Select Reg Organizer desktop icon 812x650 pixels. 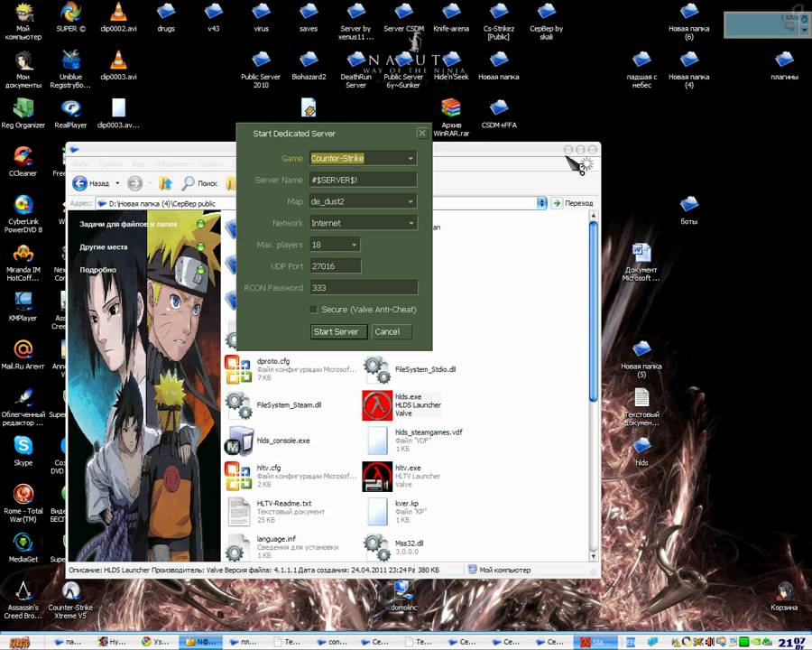click(23, 113)
